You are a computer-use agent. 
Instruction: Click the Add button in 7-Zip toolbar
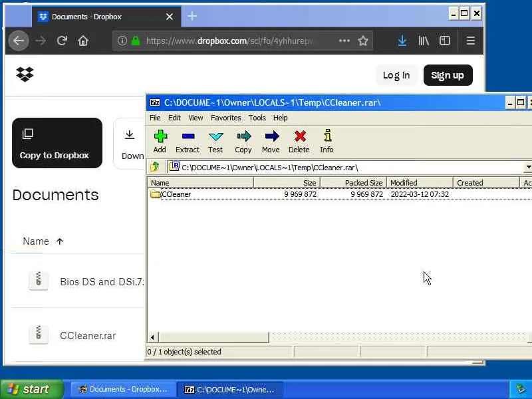click(160, 142)
